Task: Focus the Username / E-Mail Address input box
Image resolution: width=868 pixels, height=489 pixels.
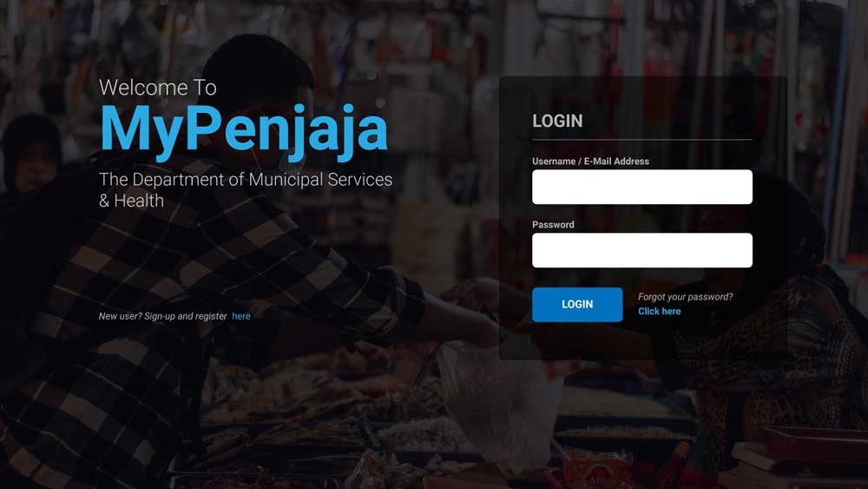Action: (x=642, y=187)
